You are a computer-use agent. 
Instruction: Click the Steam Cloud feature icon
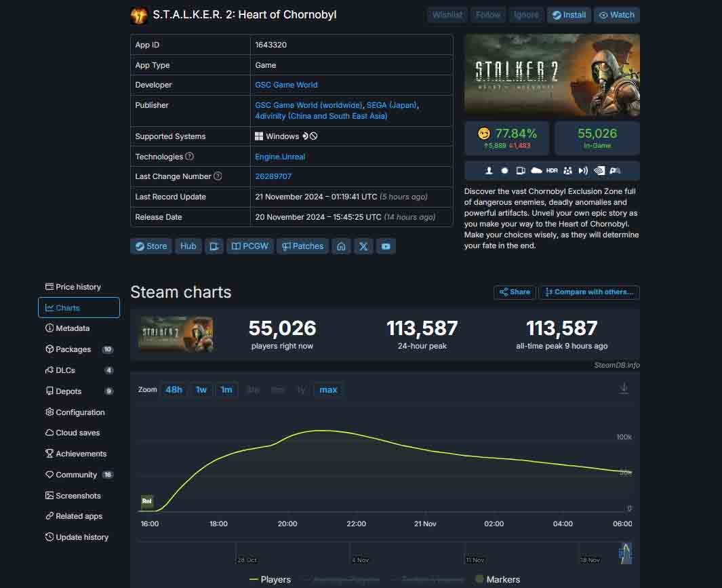(536, 170)
